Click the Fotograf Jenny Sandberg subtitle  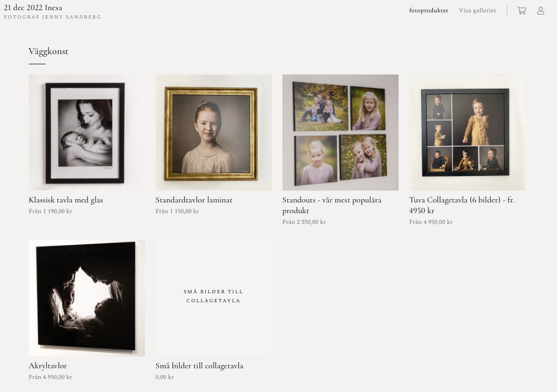coord(52,17)
